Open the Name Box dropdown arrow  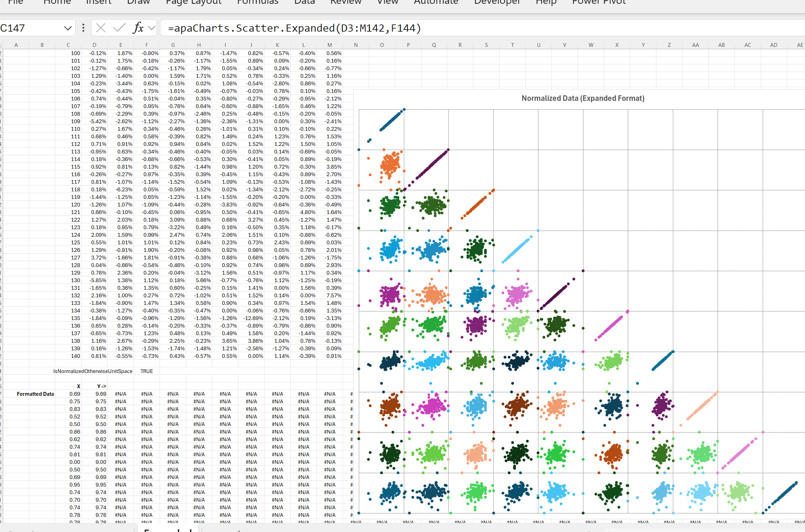pos(68,28)
